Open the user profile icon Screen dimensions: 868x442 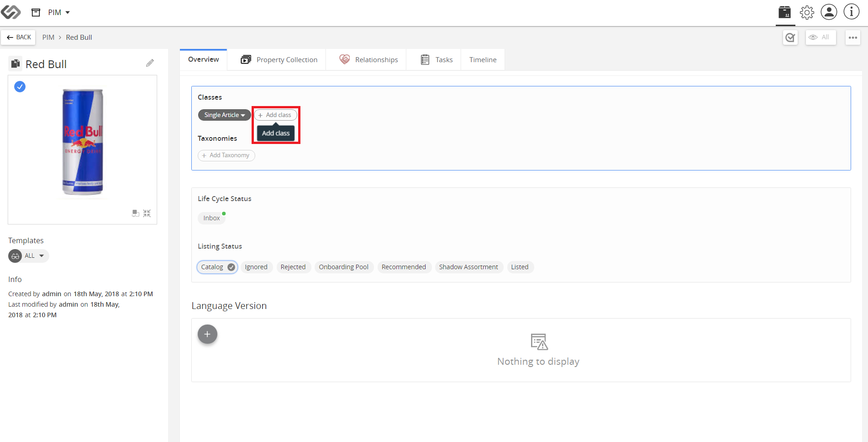(x=829, y=12)
